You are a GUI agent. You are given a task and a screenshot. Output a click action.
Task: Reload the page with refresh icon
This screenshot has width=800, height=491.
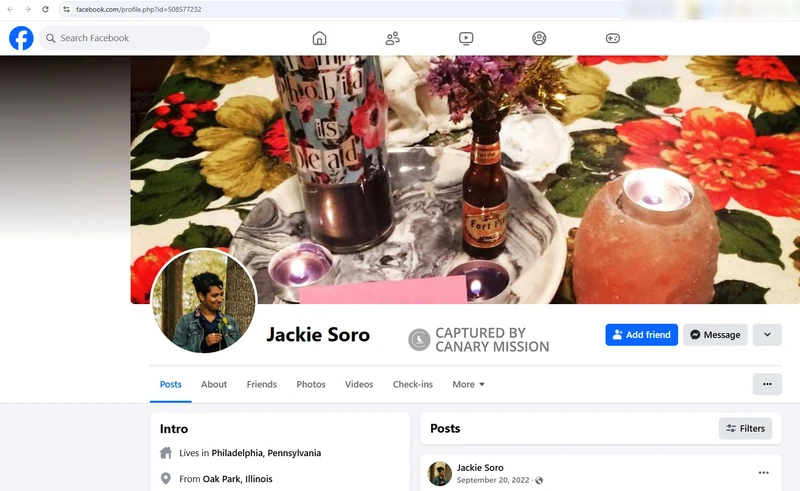[x=45, y=9]
